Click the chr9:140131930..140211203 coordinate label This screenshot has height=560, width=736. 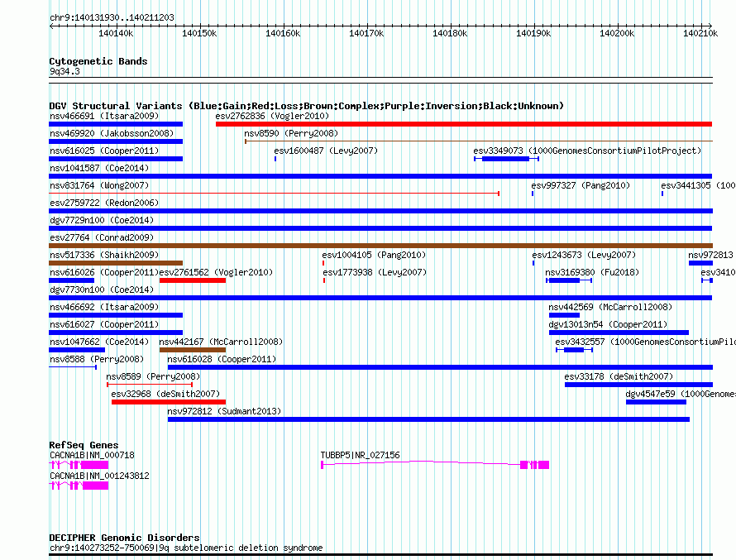point(112,17)
